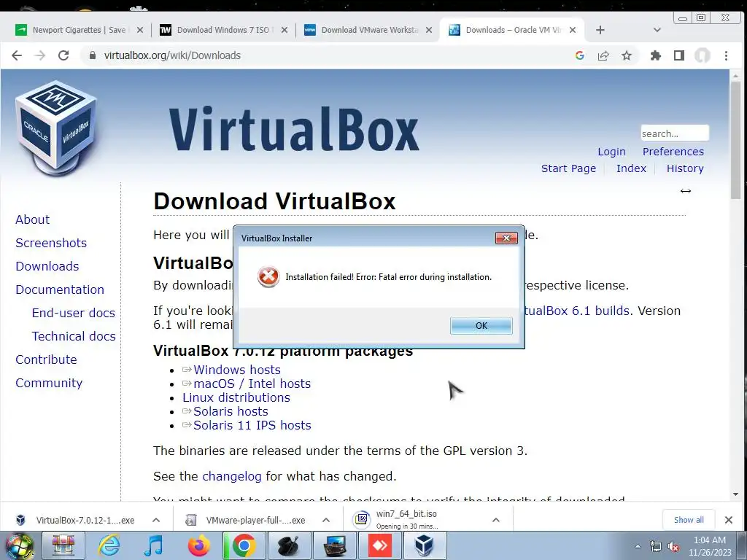Screen dimensions: 747x560
Task: Click Show all downloads button
Action: [x=689, y=520]
